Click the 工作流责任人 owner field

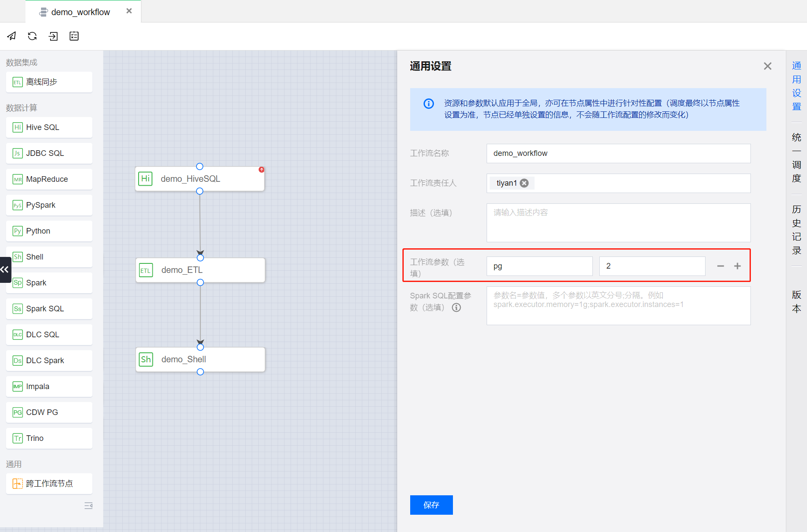[x=618, y=183]
